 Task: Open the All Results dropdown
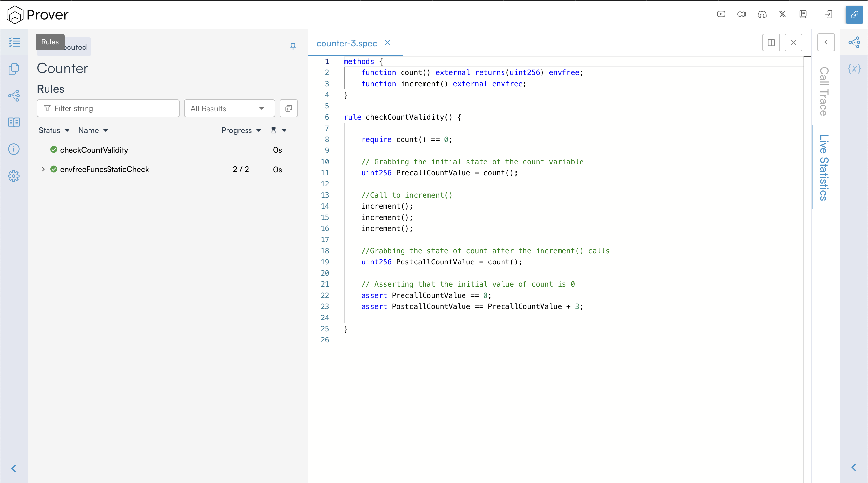229,108
